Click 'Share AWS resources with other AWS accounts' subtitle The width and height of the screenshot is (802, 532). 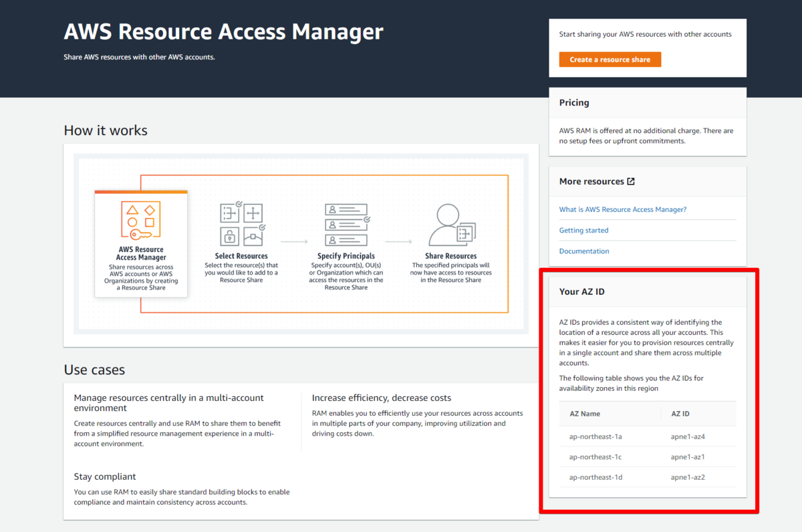click(x=140, y=57)
